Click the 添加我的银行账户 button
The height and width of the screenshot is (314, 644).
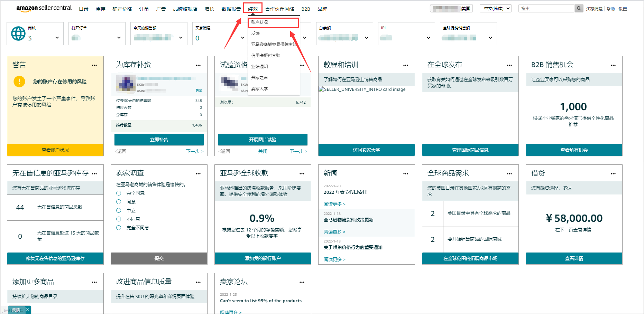click(263, 258)
